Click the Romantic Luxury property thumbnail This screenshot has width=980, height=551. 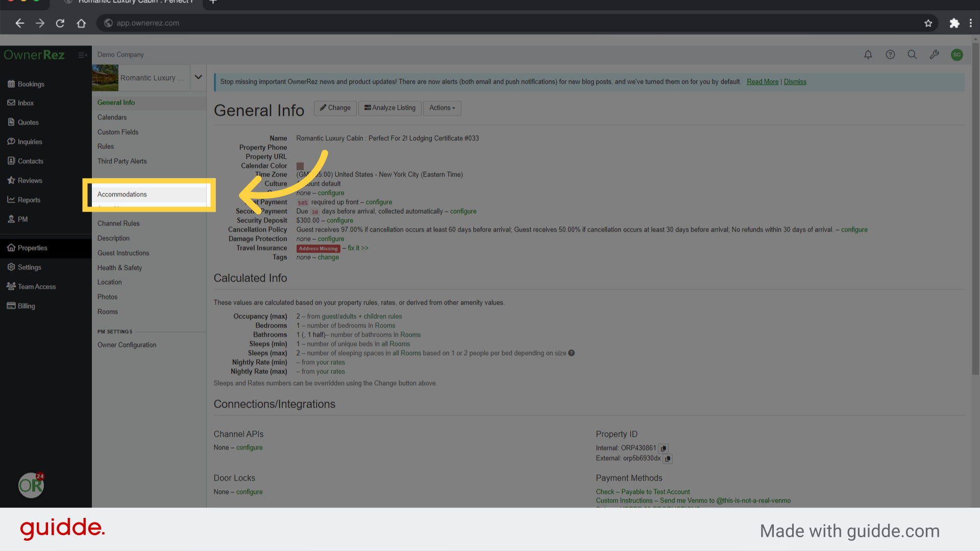click(x=105, y=78)
